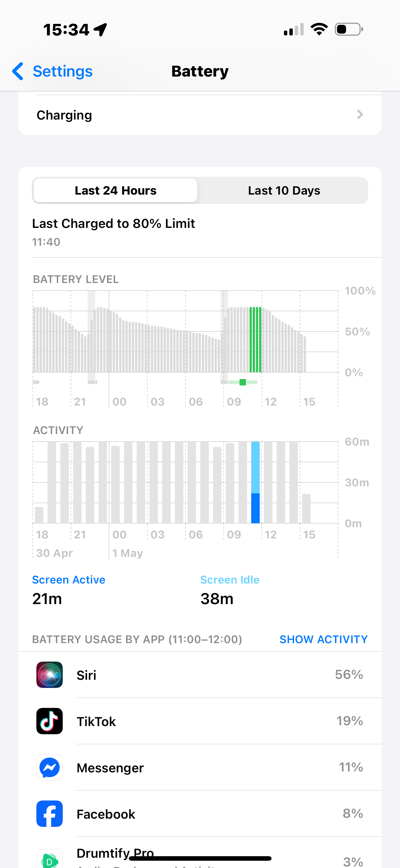Tap the Charging row chevron
This screenshot has width=400, height=868.
360,115
